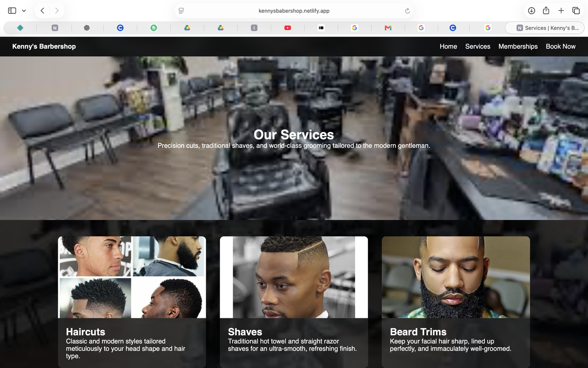Open the Google Drive tab next to Fiverr
The image size is (588, 368).
[x=187, y=28]
